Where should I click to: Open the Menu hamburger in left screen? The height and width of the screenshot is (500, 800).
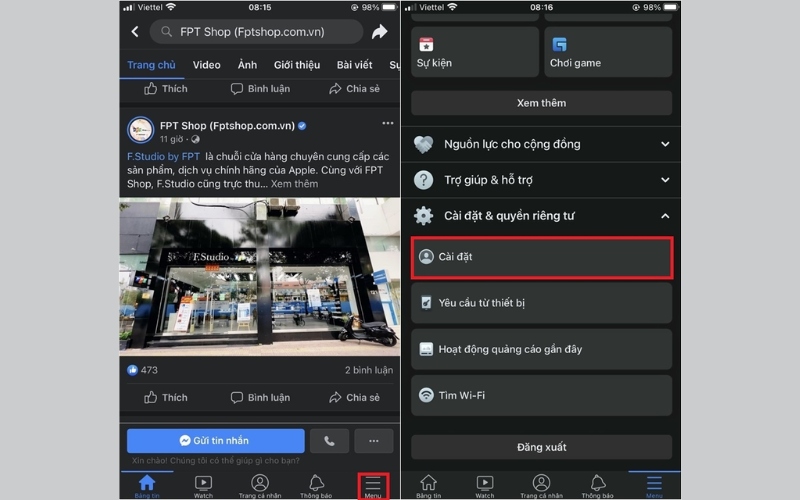373,486
